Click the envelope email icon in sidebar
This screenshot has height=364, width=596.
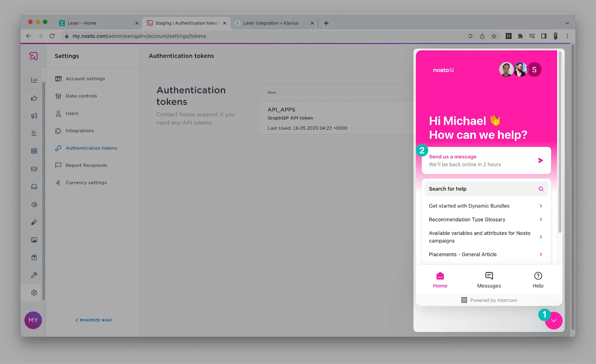[34, 169]
